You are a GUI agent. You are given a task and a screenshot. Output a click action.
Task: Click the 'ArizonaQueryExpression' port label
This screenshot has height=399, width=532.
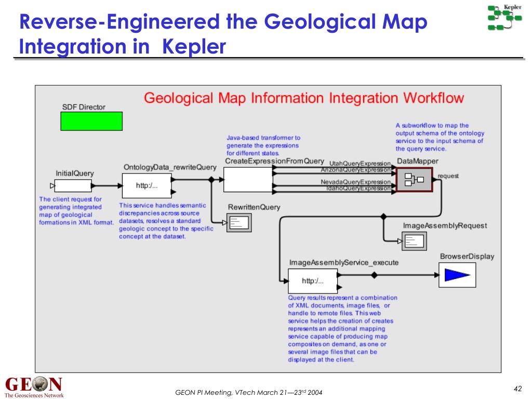click(x=355, y=170)
